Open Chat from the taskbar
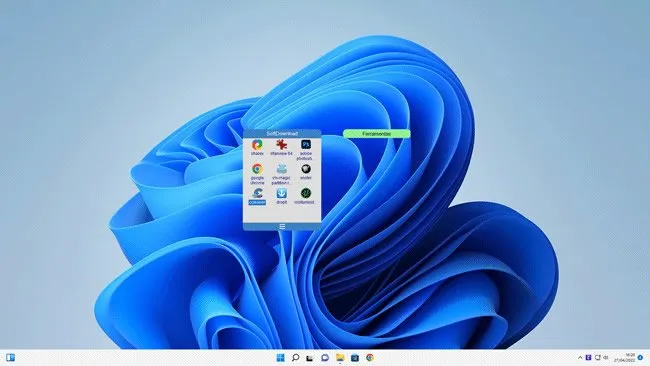The height and width of the screenshot is (366, 650). click(x=325, y=357)
